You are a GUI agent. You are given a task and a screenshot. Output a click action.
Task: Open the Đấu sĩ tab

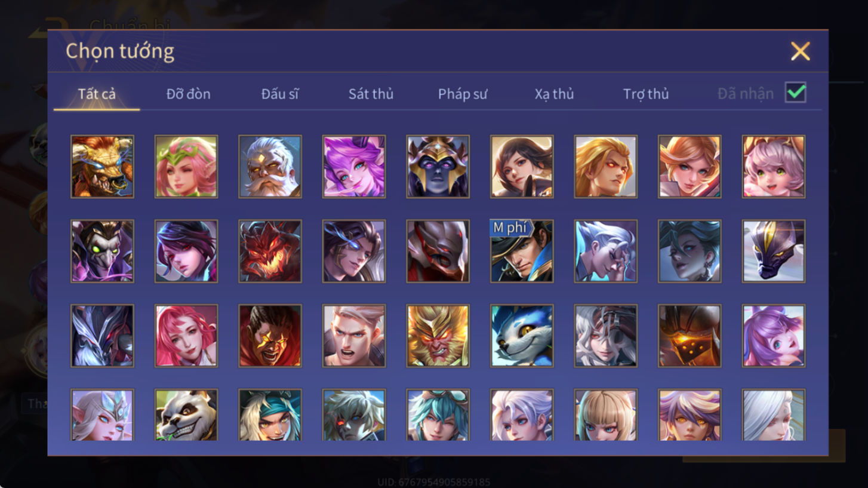(280, 94)
